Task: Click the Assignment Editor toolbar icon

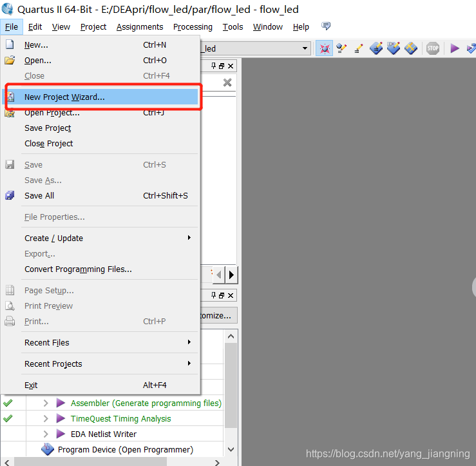Action: click(341, 48)
